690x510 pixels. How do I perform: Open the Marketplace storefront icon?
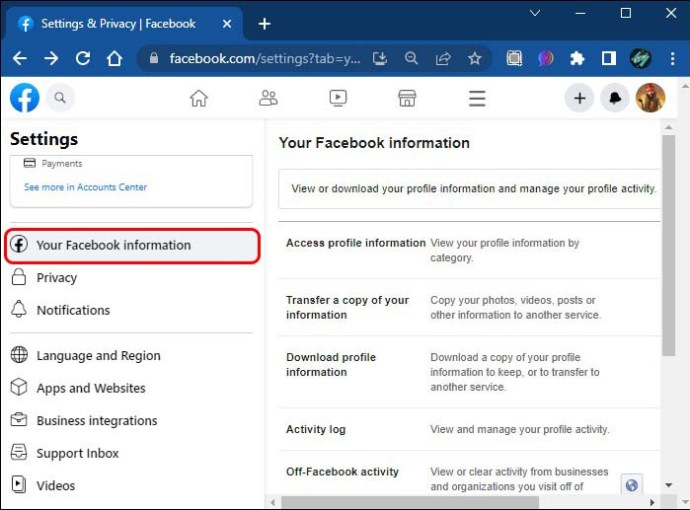click(x=407, y=98)
